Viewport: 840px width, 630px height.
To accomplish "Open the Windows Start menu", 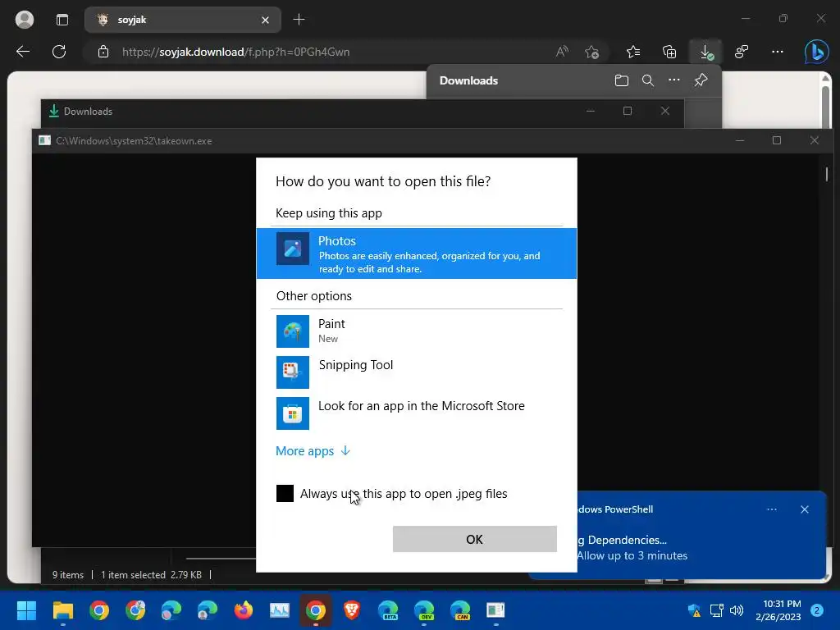I will click(x=26, y=610).
